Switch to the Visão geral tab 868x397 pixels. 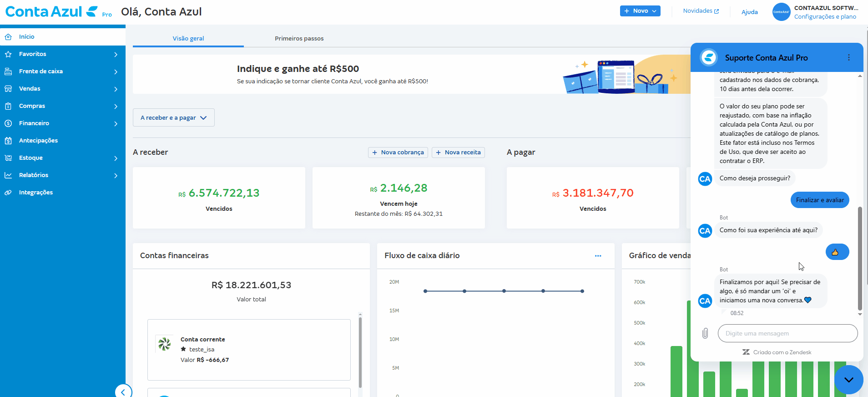tap(188, 39)
